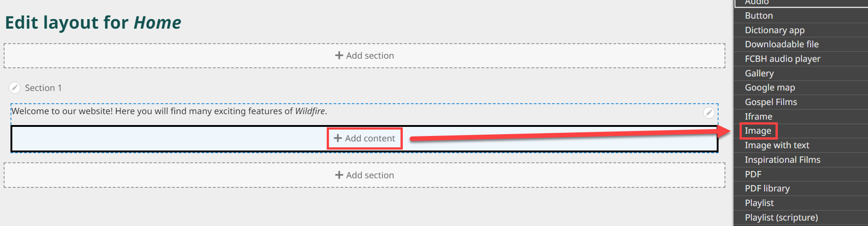Screen dimensions: 868x226
Task: Click the welcome text block edit pencil icon
Action: 709,113
